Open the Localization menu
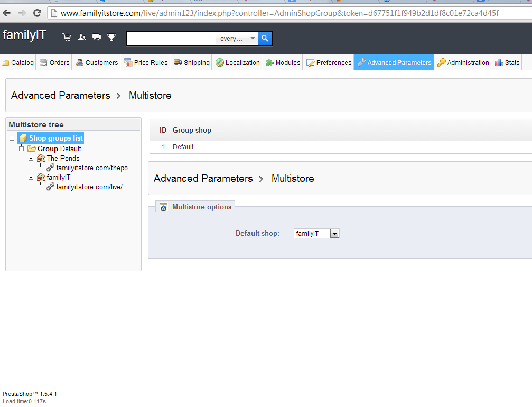The height and width of the screenshot is (407, 532). pos(238,62)
